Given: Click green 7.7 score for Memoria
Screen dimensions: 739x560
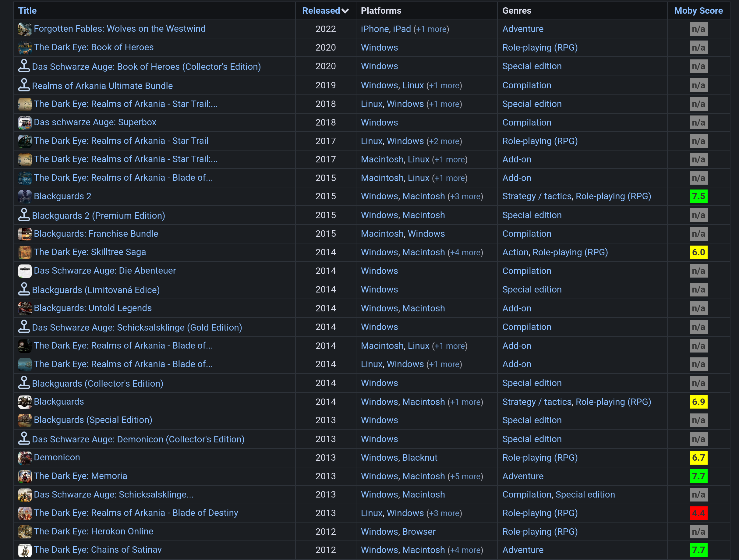Looking at the screenshot, I should tap(698, 476).
